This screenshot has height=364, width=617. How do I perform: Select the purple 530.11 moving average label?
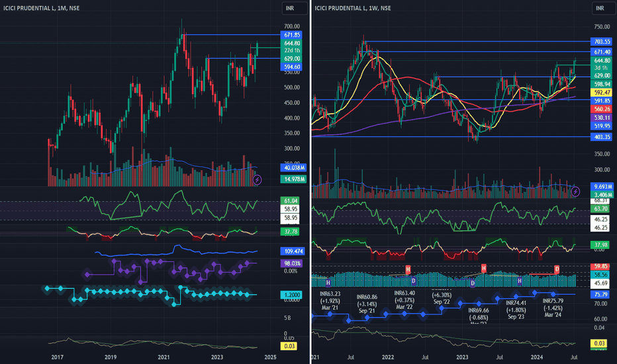pyautogui.click(x=602, y=118)
